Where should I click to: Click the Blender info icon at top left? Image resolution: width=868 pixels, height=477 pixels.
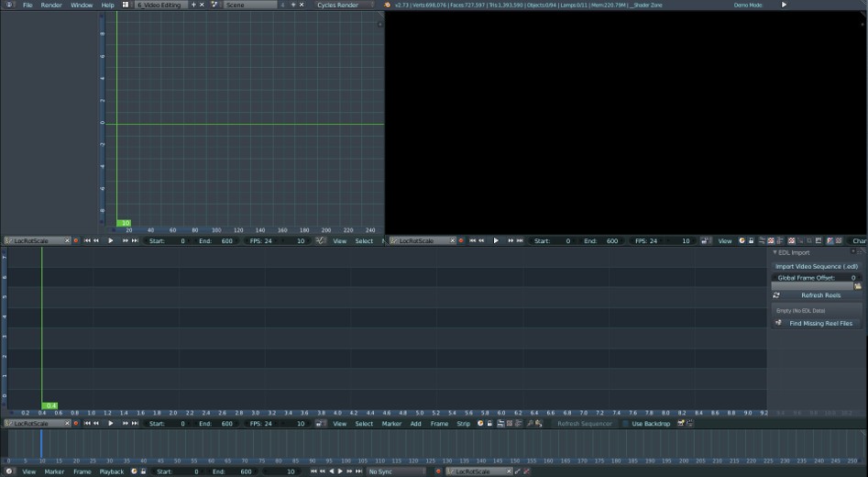pos(9,5)
